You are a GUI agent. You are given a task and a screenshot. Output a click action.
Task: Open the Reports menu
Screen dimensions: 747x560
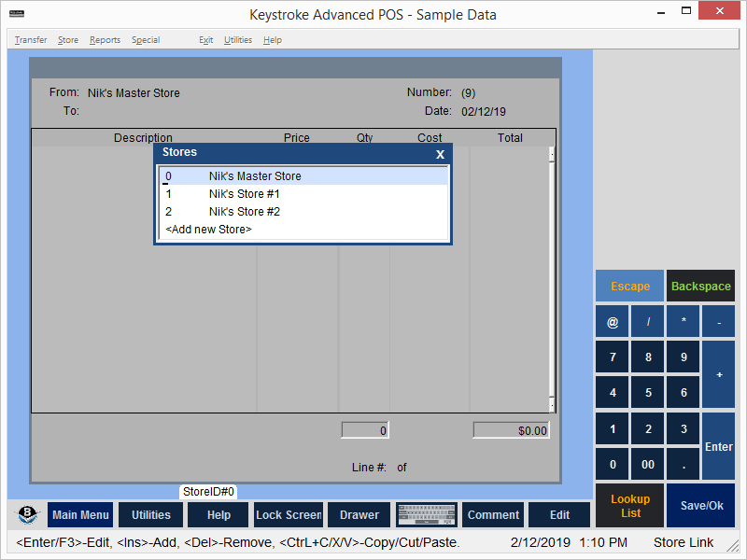(x=105, y=40)
